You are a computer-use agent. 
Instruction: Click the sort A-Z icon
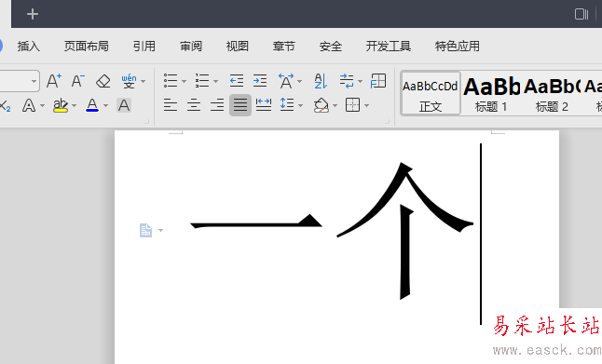[321, 81]
